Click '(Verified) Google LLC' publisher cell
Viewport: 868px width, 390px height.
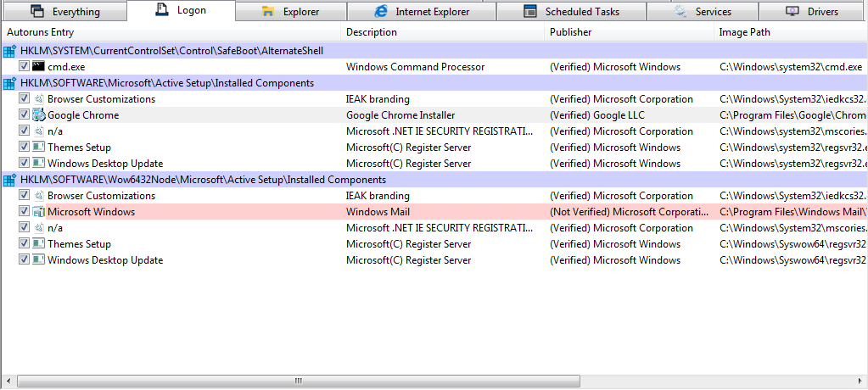[x=596, y=115]
